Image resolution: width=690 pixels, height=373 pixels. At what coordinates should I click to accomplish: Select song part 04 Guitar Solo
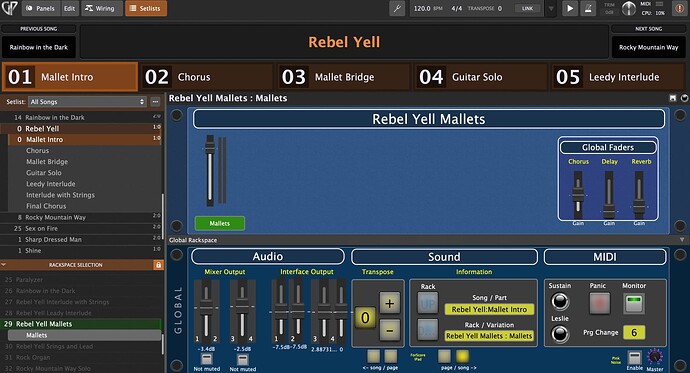click(x=481, y=77)
